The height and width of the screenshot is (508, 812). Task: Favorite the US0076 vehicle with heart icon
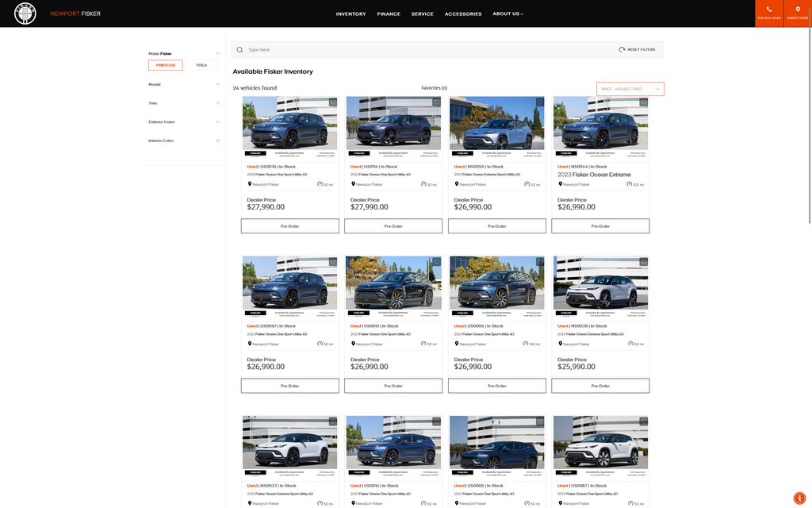tap(333, 102)
